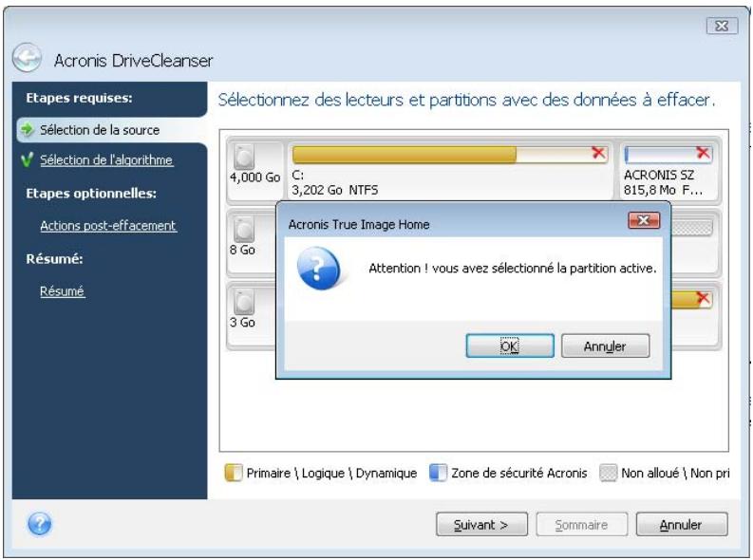Image resolution: width=753 pixels, height=560 pixels.
Task: Select the C: partition usage bar
Action: point(449,155)
